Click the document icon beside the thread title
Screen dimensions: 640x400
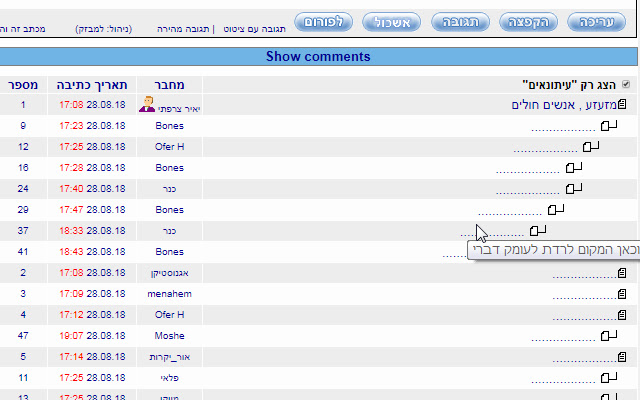621,104
